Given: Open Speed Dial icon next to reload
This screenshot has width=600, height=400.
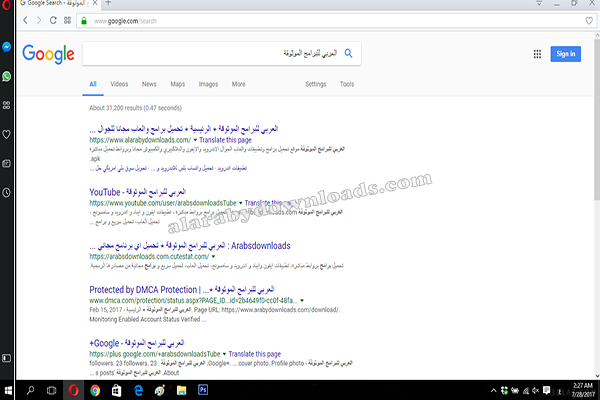Looking at the screenshot, I should pos(67,20).
